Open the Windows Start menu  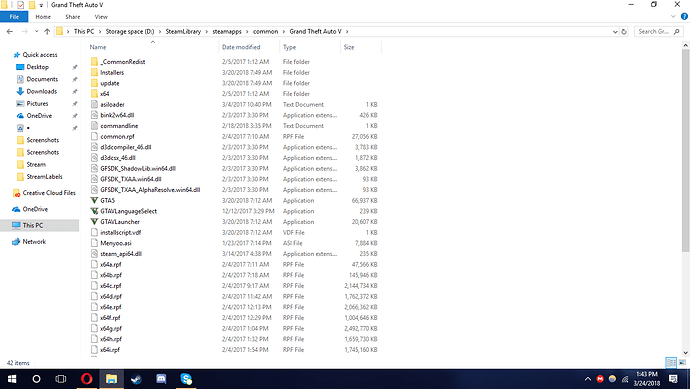pyautogui.click(x=12, y=379)
